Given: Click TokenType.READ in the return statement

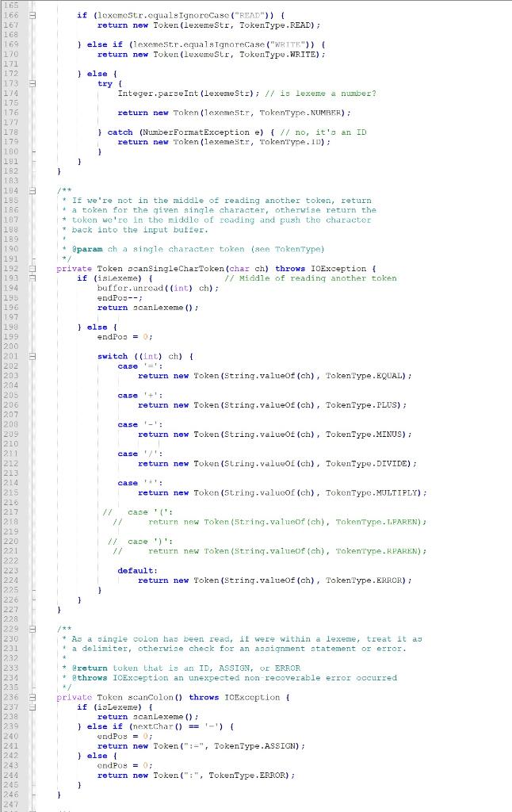Looking at the screenshot, I should pyautogui.click(x=277, y=25).
